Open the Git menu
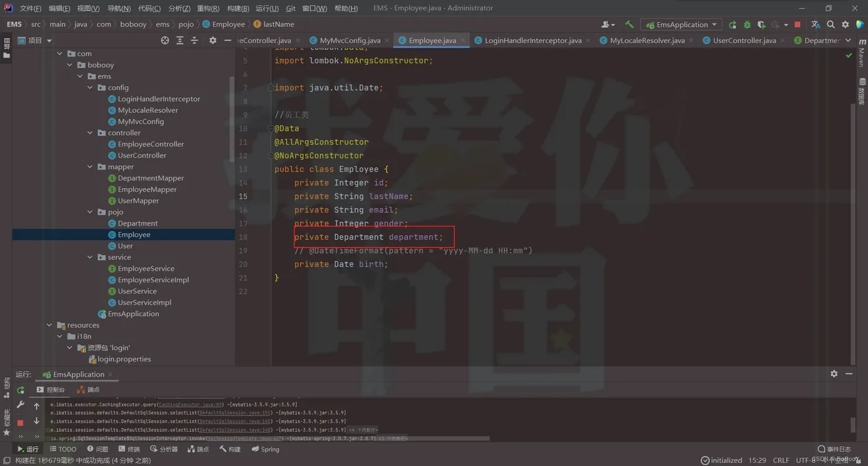The width and height of the screenshot is (868, 466). 291,8
